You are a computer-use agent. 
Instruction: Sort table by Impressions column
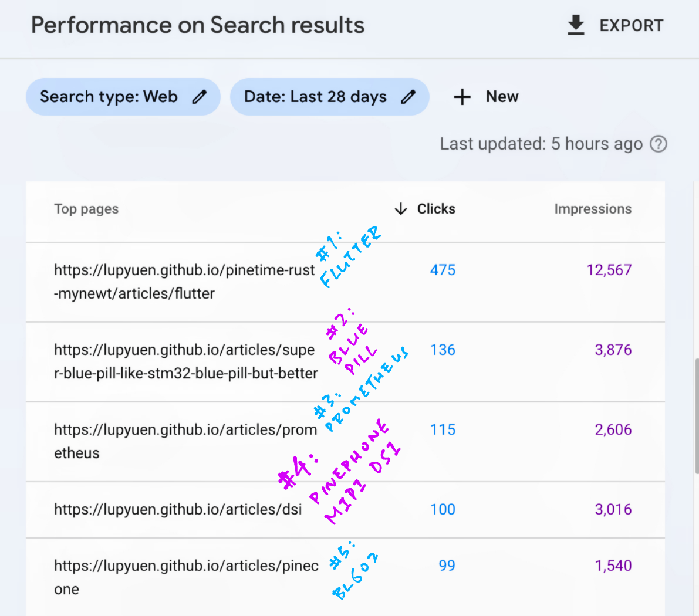pos(593,209)
